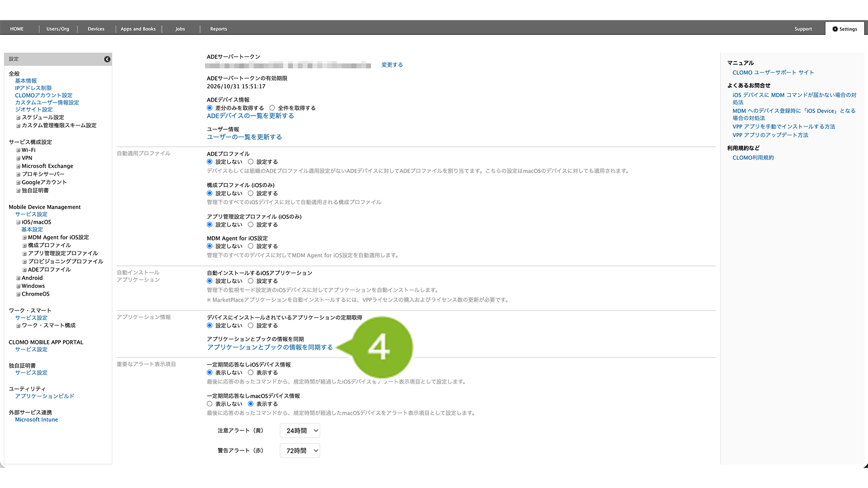Expand the Wi-Fi tree node

[x=18, y=150]
